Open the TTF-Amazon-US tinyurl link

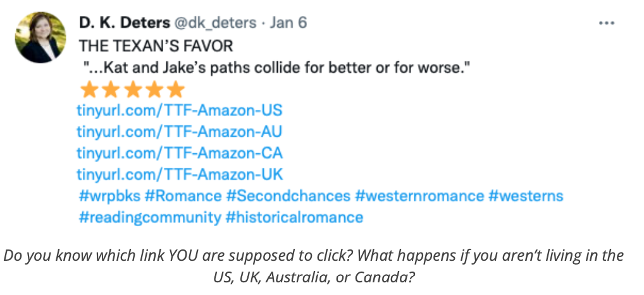(x=179, y=111)
